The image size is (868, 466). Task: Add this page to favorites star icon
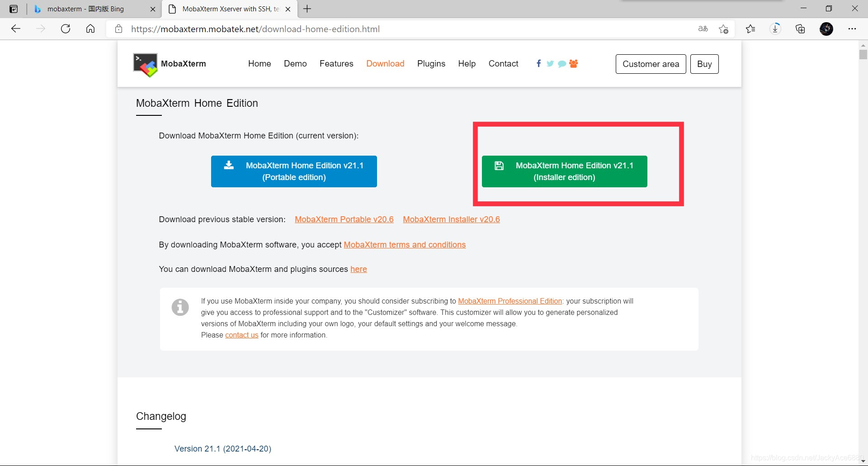[x=723, y=29]
